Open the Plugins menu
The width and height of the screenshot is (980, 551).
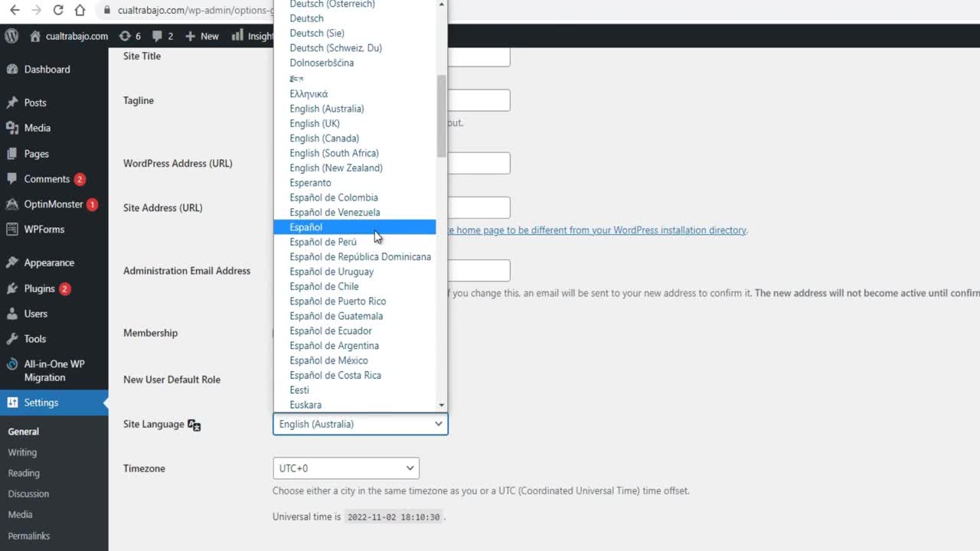click(x=39, y=289)
